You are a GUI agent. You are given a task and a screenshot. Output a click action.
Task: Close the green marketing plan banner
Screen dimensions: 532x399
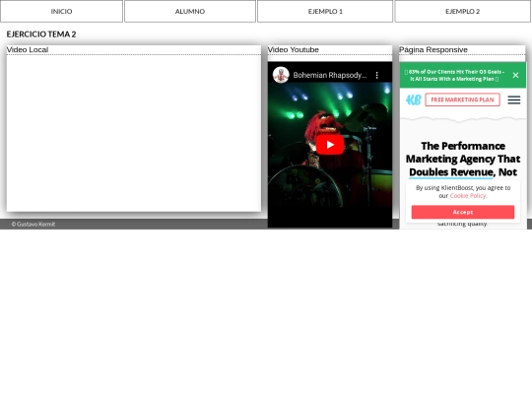(x=515, y=75)
